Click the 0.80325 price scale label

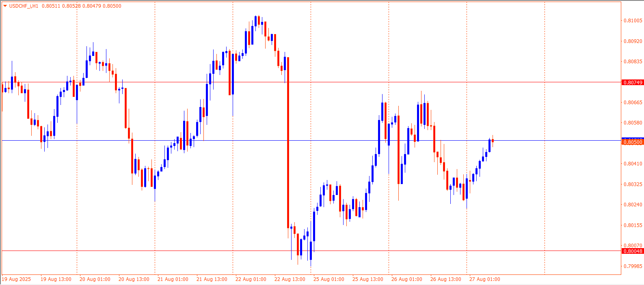tap(633, 184)
